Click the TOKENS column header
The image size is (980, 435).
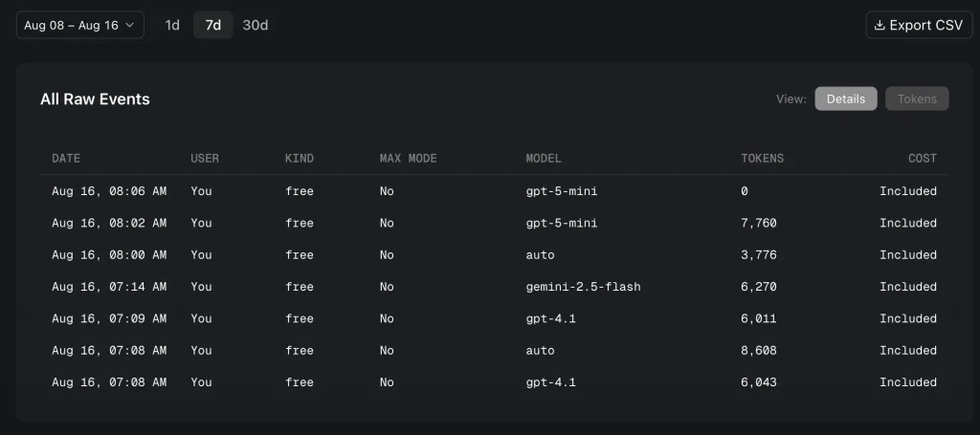point(763,159)
